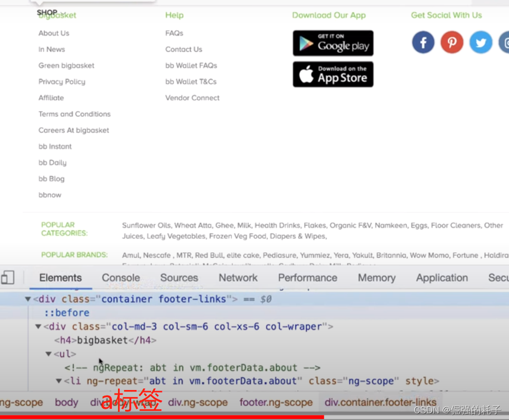This screenshot has height=420, width=509.
Task: Select the ngRepeat comment row
Action: point(254,368)
